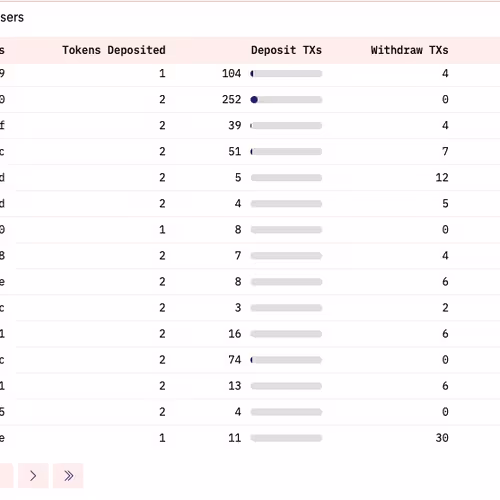The image size is (500, 500).
Task: Select deposit count 11
Action: [235, 438]
